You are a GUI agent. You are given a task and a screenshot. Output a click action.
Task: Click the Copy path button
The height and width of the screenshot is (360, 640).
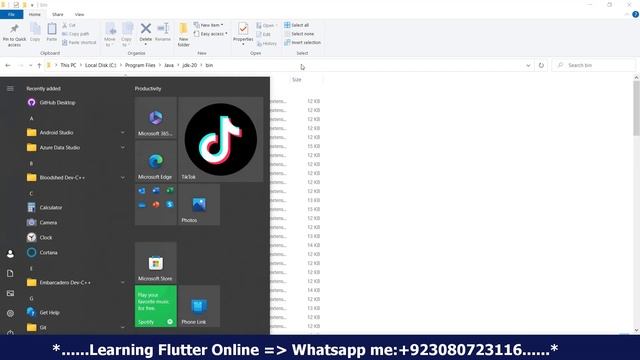[x=76, y=34]
